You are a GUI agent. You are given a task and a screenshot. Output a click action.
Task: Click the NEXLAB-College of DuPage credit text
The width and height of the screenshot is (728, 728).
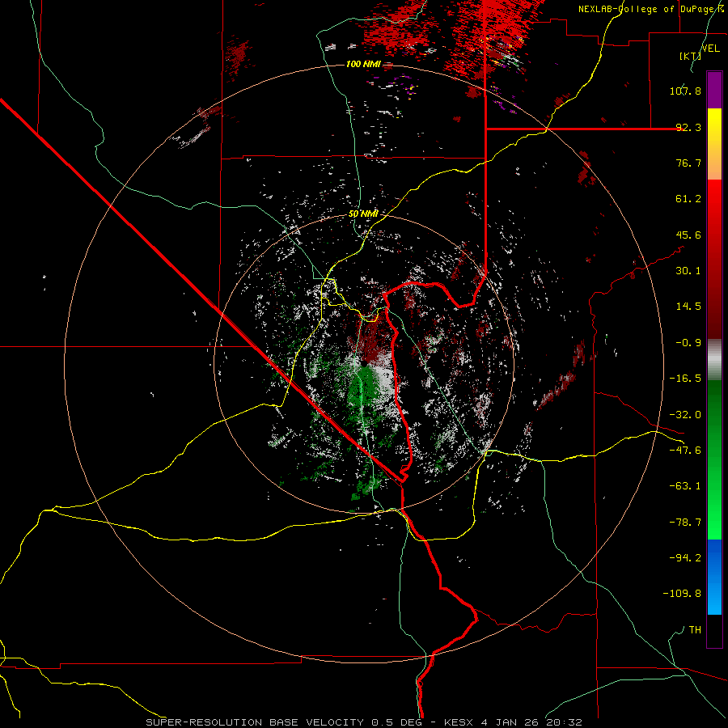(x=650, y=9)
